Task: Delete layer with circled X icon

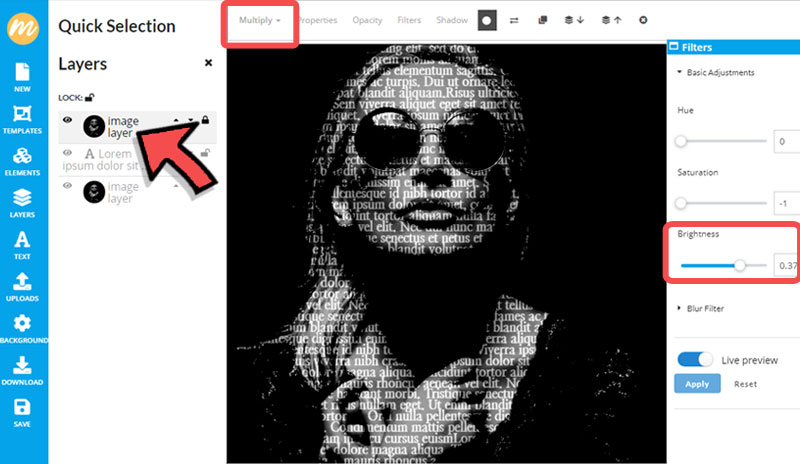Action: pos(643,20)
